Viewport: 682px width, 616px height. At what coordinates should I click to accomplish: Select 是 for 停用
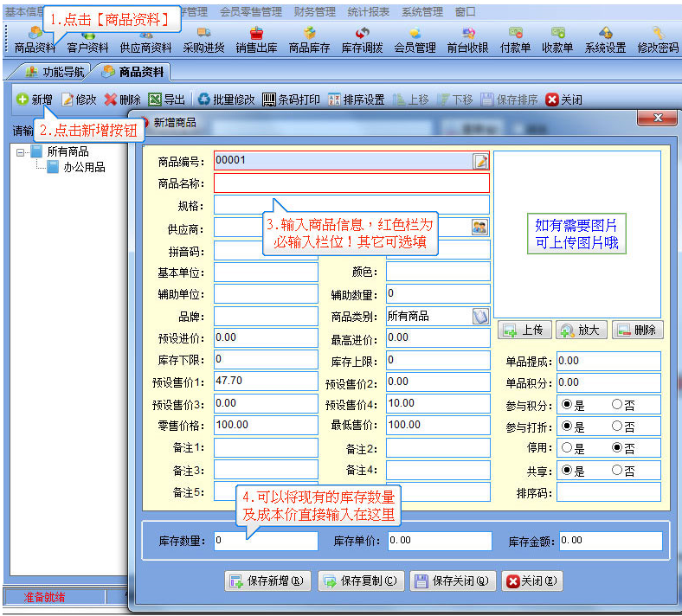566,447
